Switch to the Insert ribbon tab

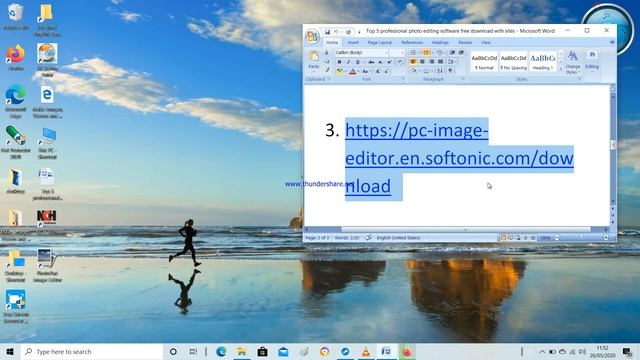coord(353,42)
